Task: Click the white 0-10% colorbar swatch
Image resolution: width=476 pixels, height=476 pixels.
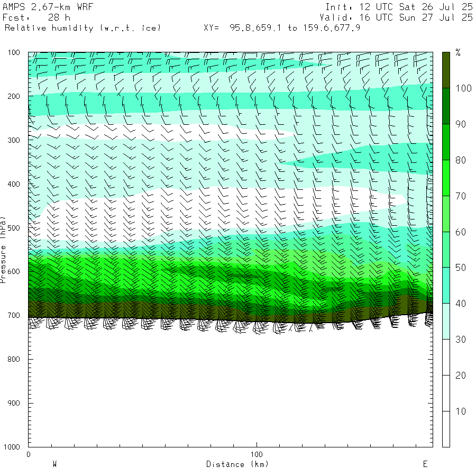Action: tap(446, 429)
